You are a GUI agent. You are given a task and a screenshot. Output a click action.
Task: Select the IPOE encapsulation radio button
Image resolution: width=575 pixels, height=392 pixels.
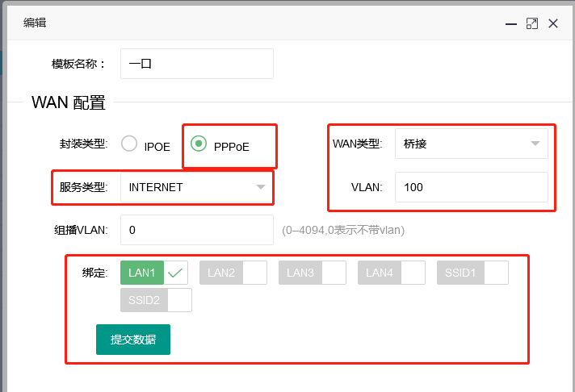129,144
